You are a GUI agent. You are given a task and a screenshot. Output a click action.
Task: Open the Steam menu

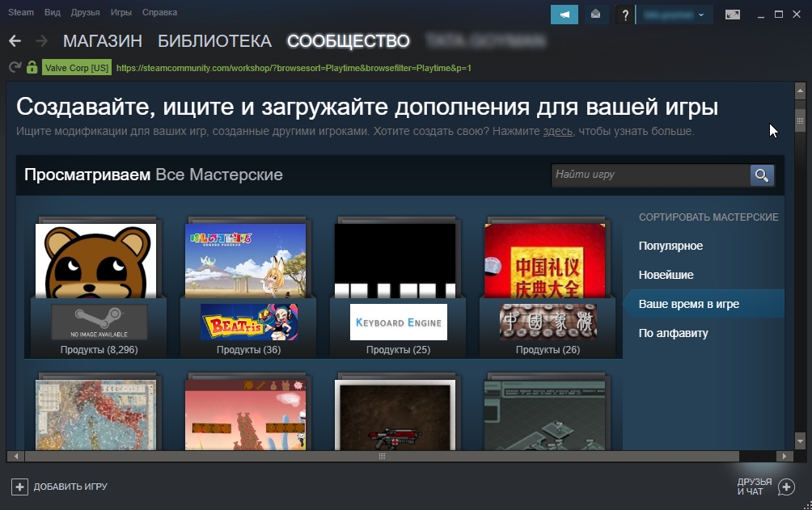[x=21, y=12]
